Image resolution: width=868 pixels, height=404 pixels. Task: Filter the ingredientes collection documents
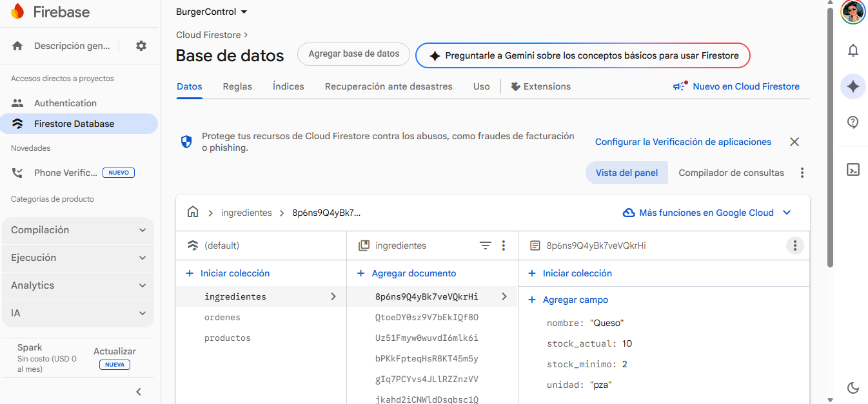tap(486, 245)
